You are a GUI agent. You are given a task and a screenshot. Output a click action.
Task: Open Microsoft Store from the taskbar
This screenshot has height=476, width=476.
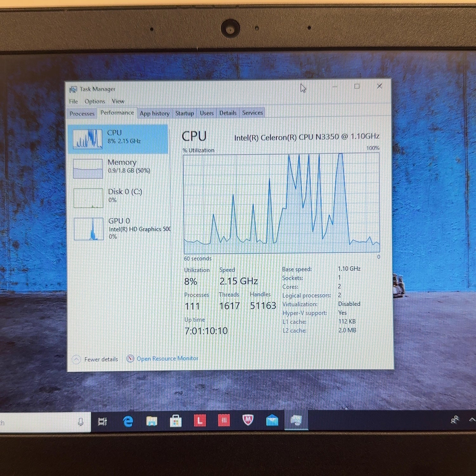coord(175,421)
